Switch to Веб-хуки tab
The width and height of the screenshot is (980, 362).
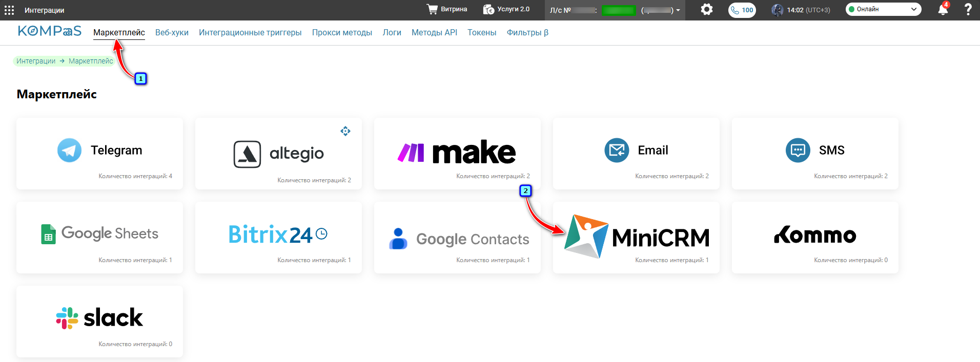[172, 33]
